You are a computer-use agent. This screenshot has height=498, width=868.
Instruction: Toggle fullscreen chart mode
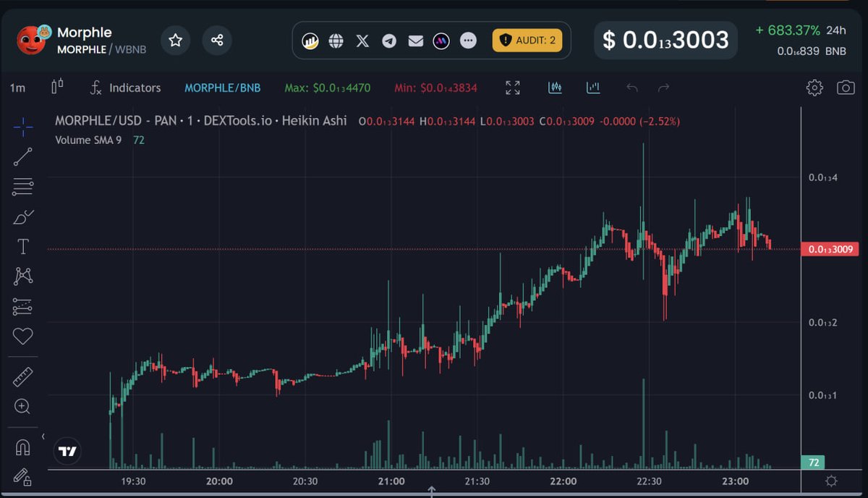point(513,88)
